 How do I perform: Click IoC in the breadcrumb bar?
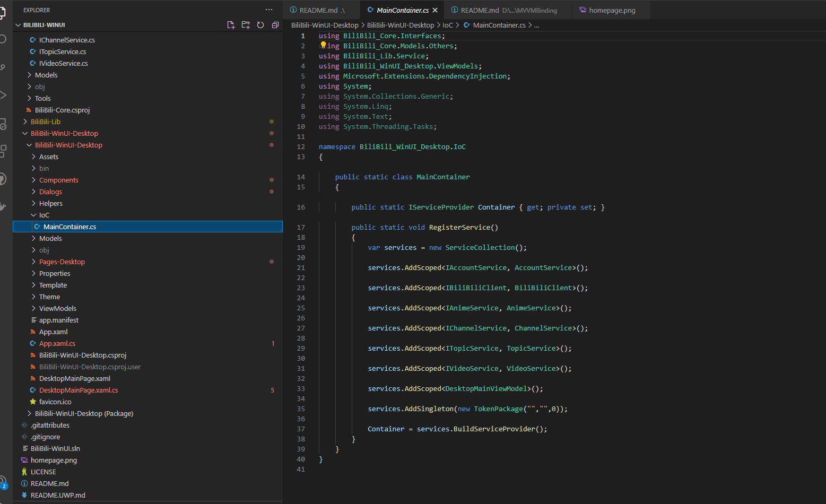point(448,25)
